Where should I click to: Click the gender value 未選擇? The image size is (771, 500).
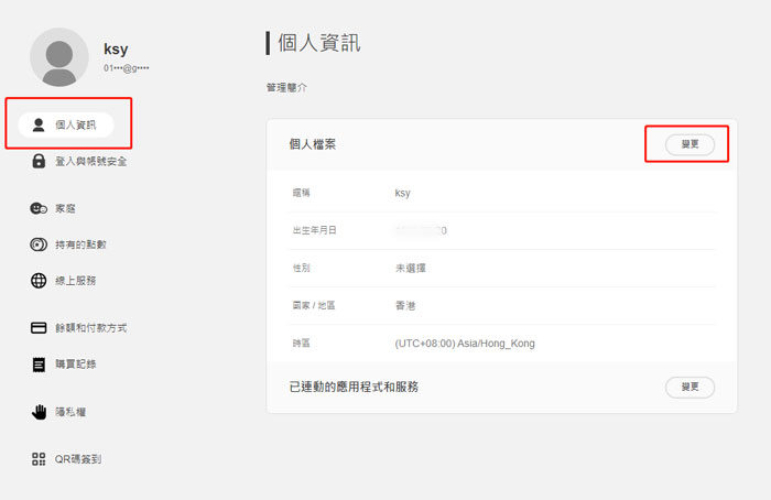(x=411, y=268)
